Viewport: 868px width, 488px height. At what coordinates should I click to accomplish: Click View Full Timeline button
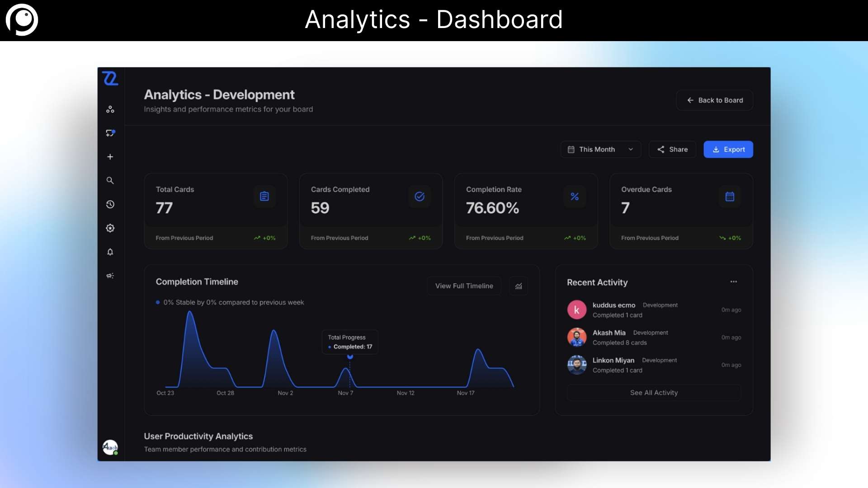click(464, 286)
